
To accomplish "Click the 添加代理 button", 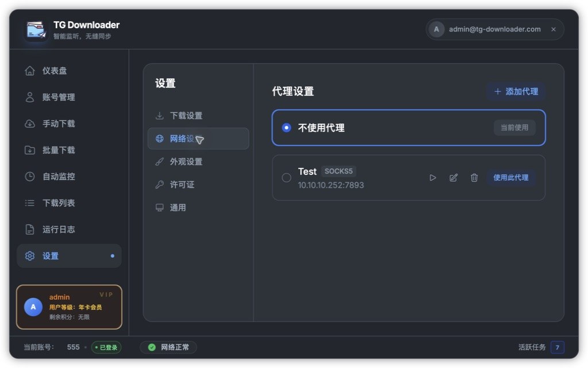I will tap(516, 91).
